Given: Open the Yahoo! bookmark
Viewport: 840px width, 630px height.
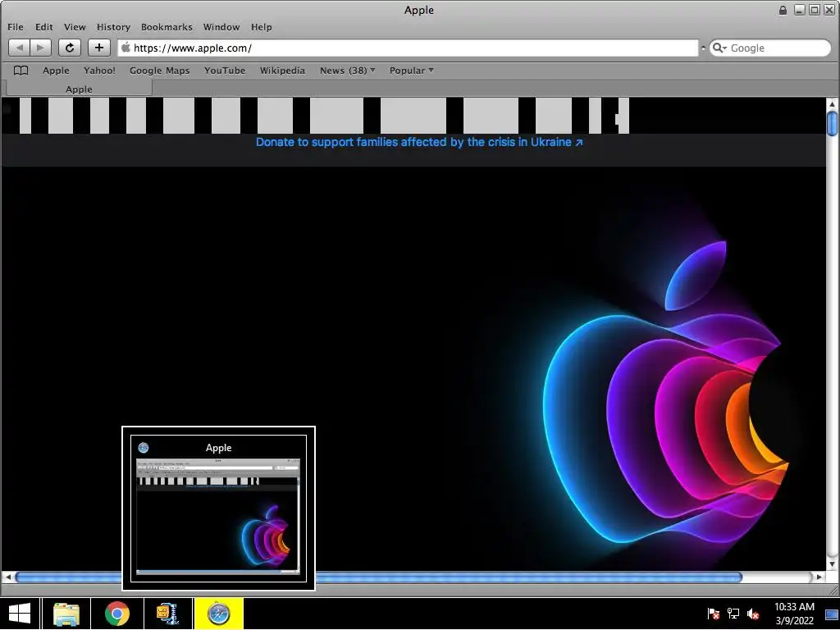Looking at the screenshot, I should 99,71.
